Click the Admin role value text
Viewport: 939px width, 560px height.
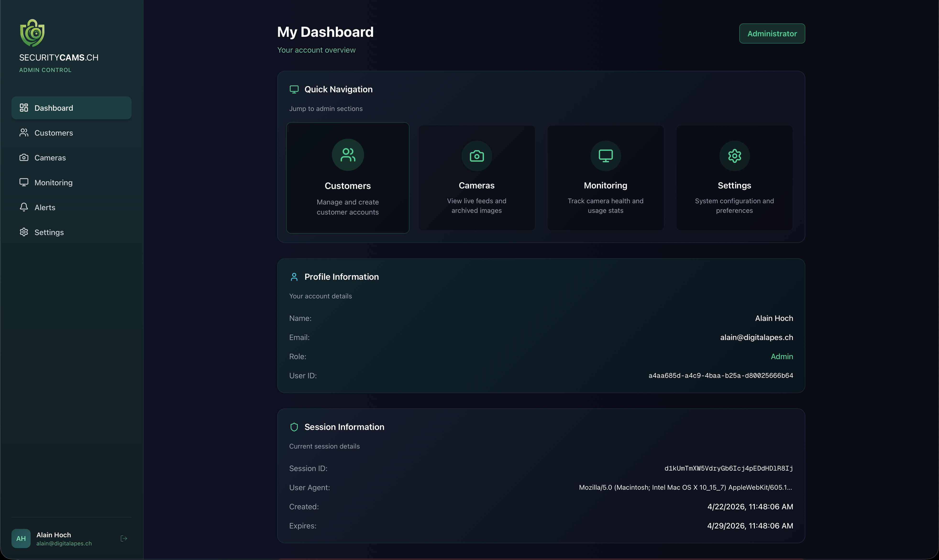(x=782, y=356)
